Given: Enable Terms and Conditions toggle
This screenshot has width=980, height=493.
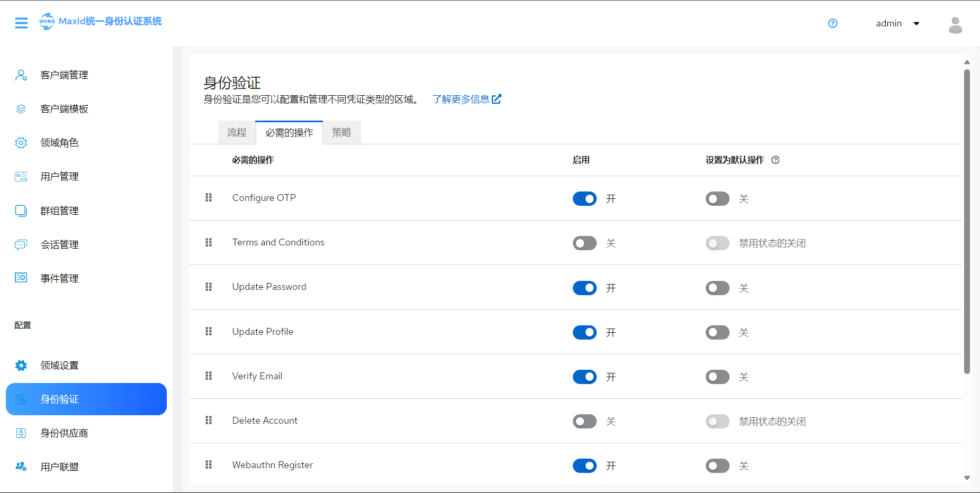Looking at the screenshot, I should click(585, 243).
